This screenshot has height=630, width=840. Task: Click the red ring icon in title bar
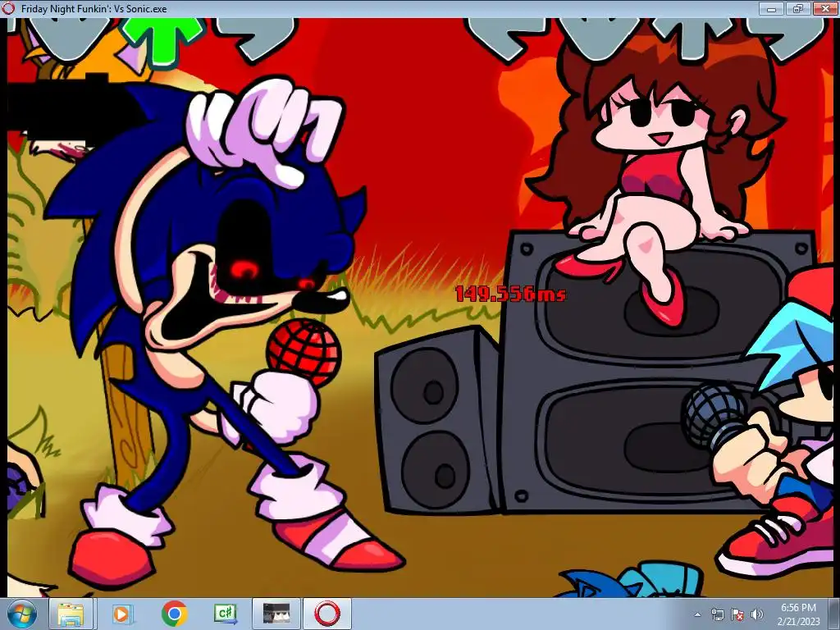[x=8, y=8]
